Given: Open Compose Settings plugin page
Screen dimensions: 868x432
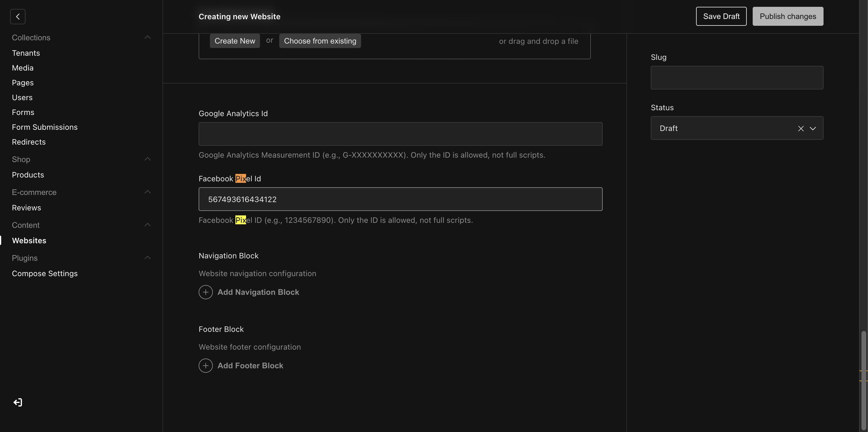Looking at the screenshot, I should tap(45, 273).
